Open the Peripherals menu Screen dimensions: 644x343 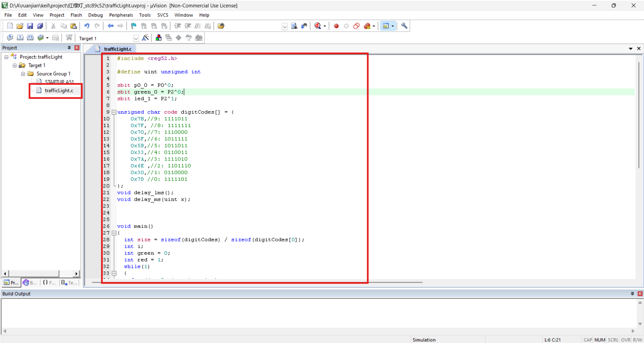(121, 15)
